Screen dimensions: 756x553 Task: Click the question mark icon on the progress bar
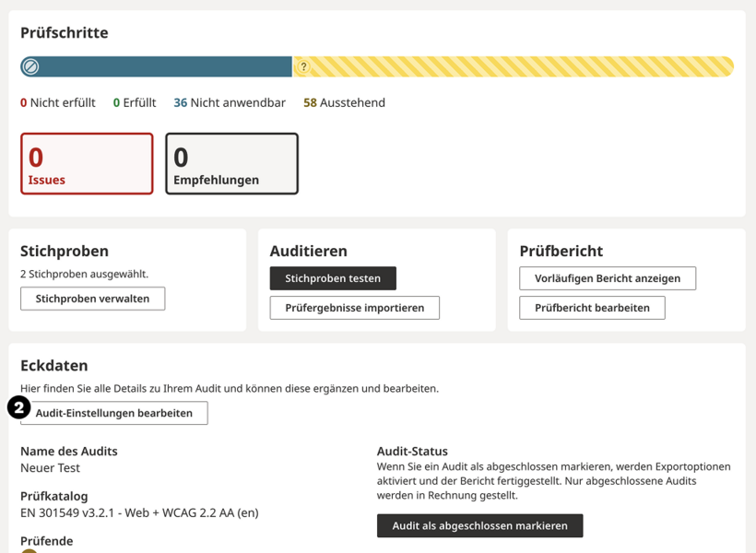(304, 66)
